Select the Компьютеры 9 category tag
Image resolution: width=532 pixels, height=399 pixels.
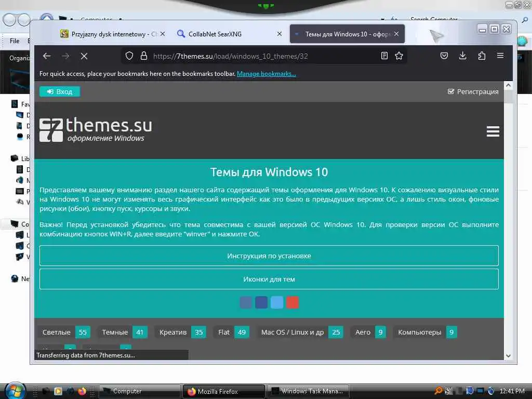(x=425, y=332)
